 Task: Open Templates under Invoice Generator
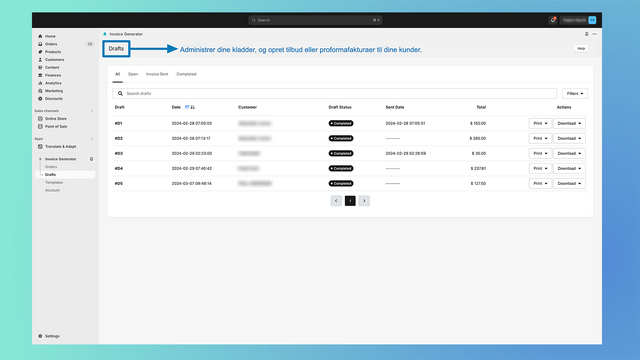click(x=54, y=182)
